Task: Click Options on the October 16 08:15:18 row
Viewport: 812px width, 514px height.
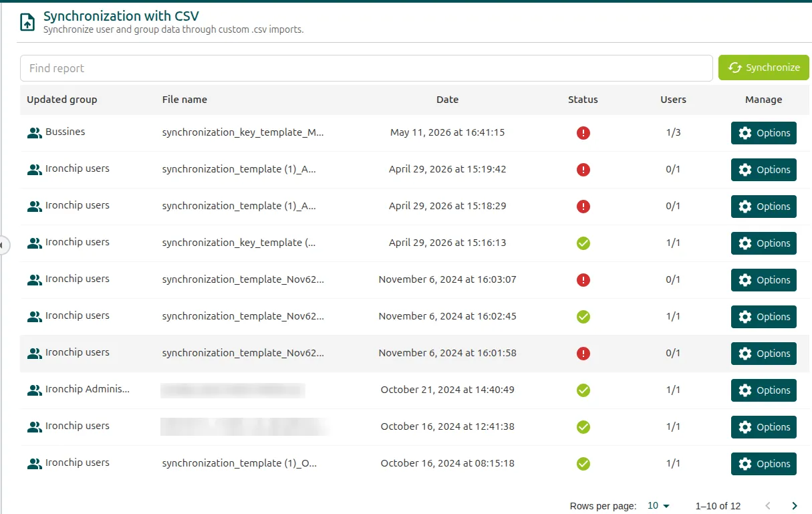Action: point(764,464)
